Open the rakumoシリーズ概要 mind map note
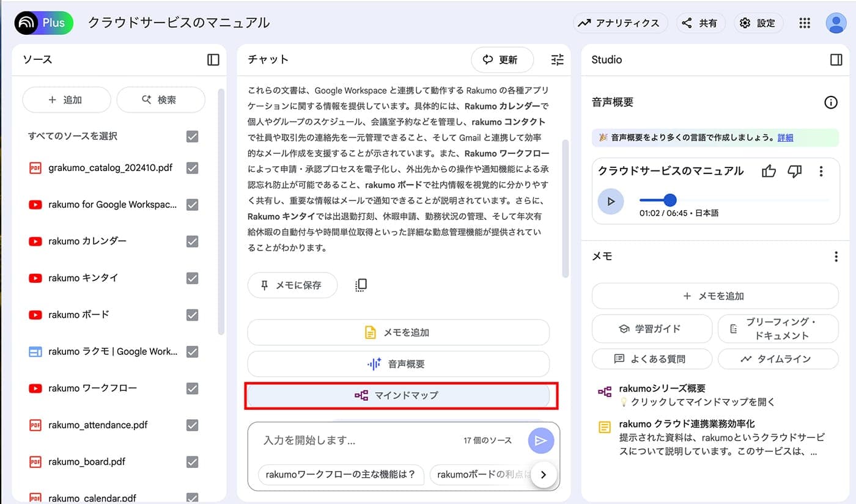Image resolution: width=856 pixels, height=504 pixels. pyautogui.click(x=715, y=395)
